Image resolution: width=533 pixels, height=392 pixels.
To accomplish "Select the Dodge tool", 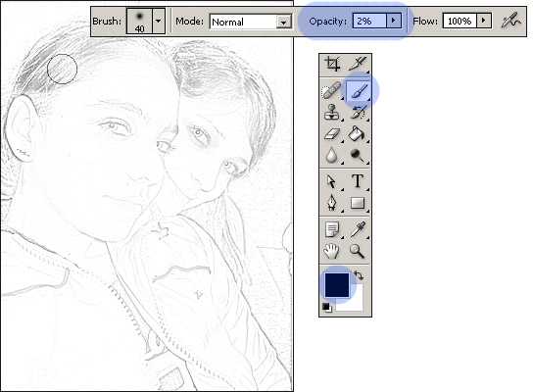I will click(358, 156).
